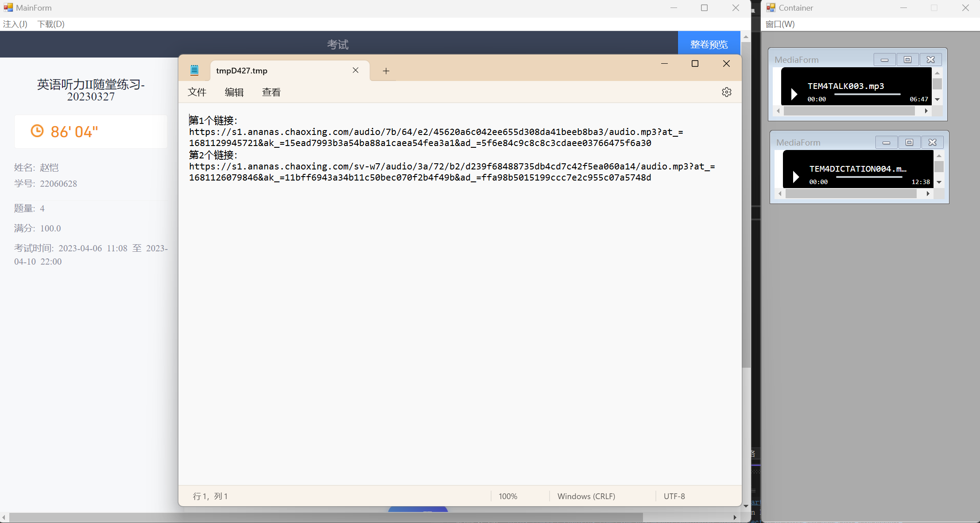Play the TEM4TALK003.mp3 audio
The height and width of the screenshot is (523, 980).
pyautogui.click(x=794, y=94)
